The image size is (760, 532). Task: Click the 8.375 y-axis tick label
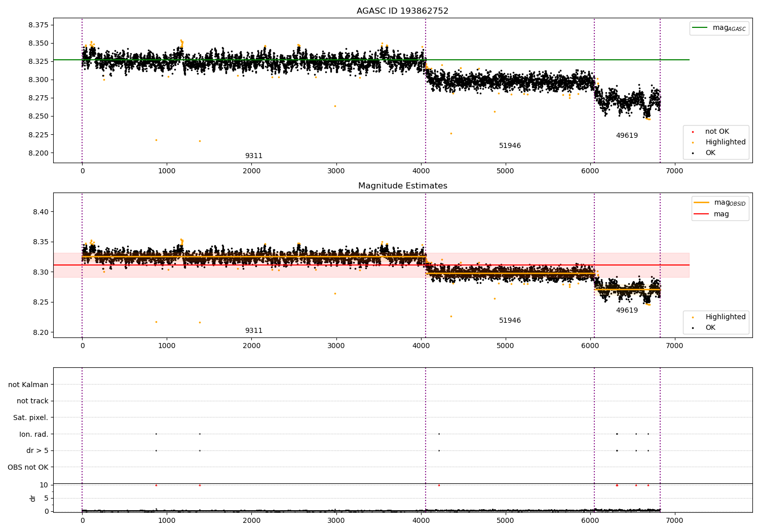click(38, 25)
